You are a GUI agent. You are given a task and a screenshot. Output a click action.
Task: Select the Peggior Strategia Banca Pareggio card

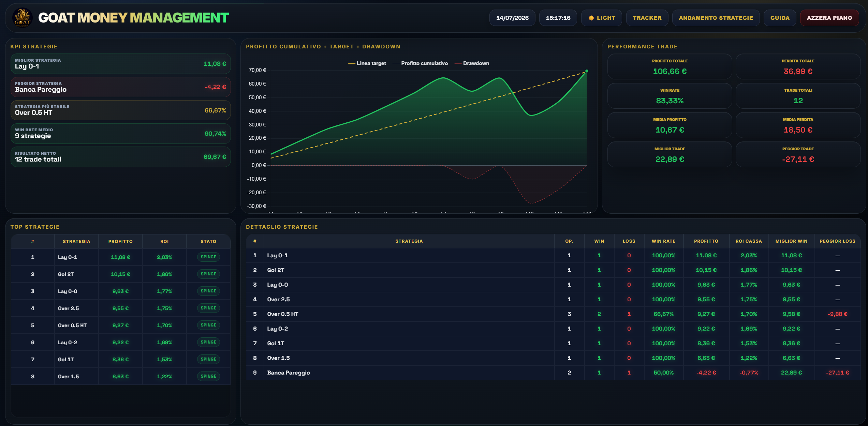[x=121, y=87]
